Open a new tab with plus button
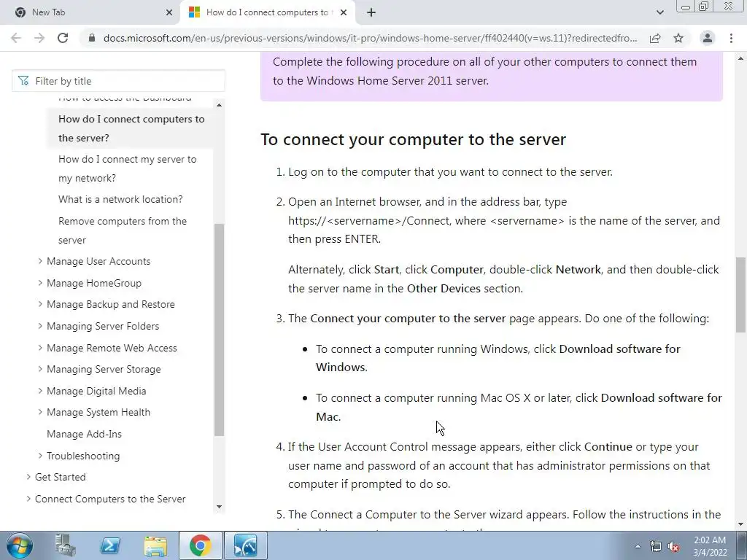Viewport: 747px width, 560px height. click(x=371, y=12)
